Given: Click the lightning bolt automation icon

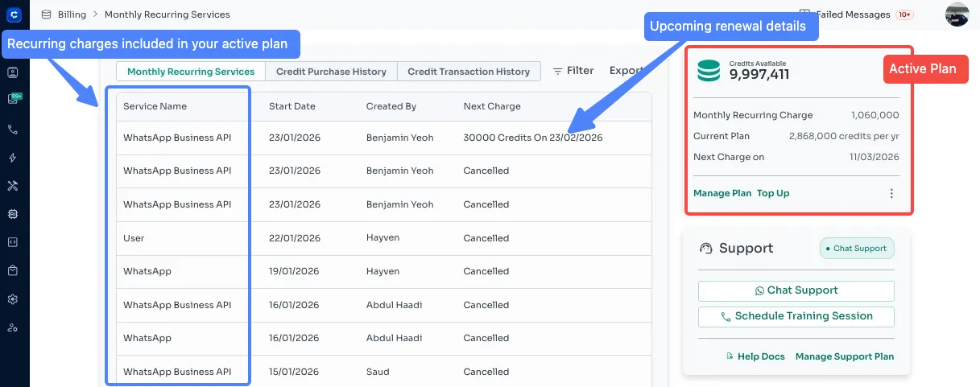Looking at the screenshot, I should pos(13,158).
